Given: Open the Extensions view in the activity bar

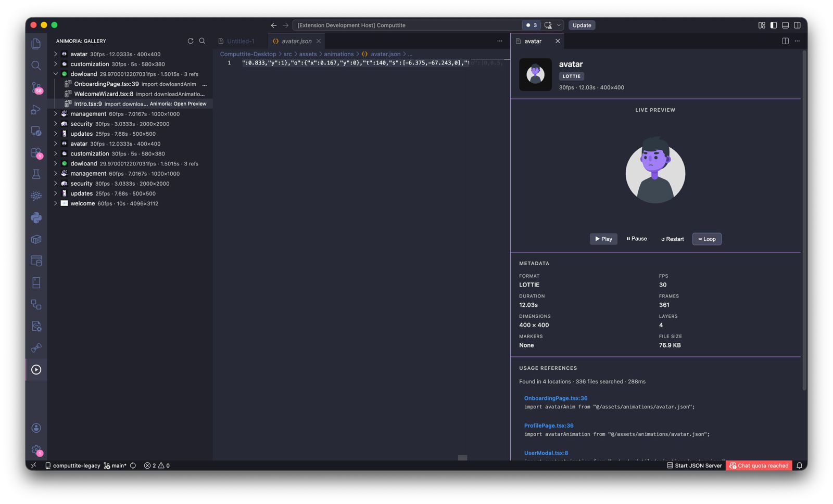Looking at the screenshot, I should [36, 153].
